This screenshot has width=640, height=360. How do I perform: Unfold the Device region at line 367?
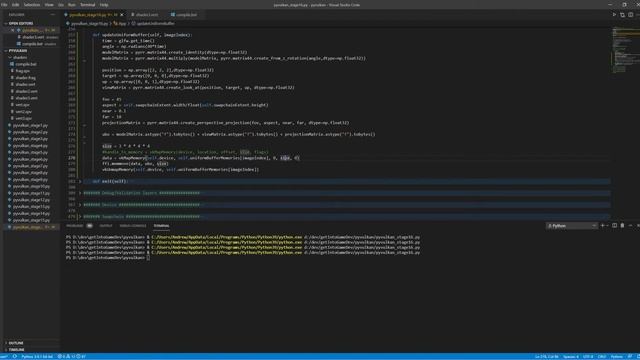(x=80, y=205)
